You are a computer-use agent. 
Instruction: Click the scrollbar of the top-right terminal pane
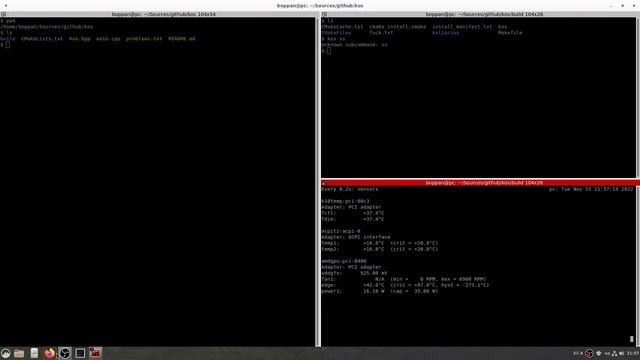tap(638, 97)
